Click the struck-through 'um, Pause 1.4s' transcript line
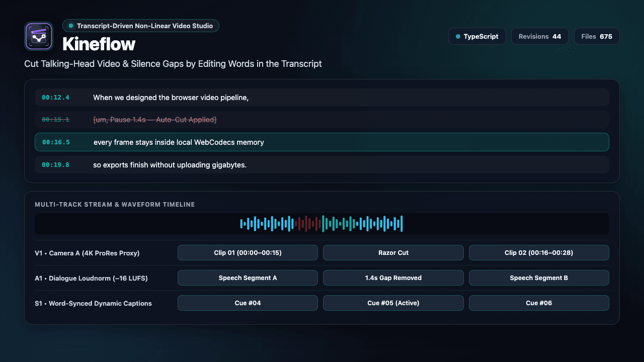This screenshot has width=644, height=362. [x=322, y=120]
